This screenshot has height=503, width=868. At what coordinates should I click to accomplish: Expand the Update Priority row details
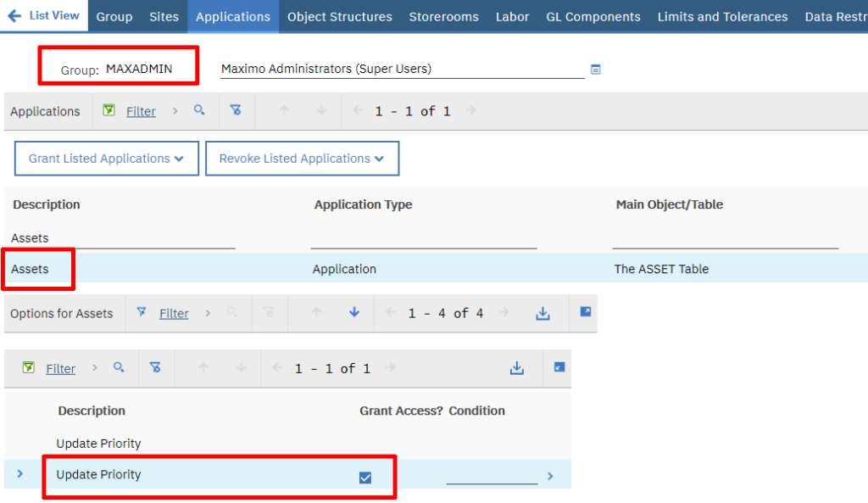(x=20, y=474)
